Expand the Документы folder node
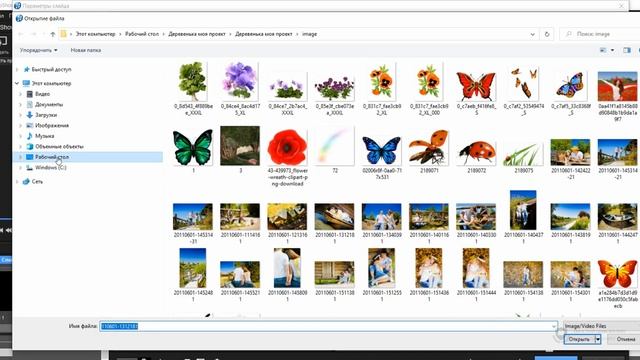This screenshot has width=640, height=360. [20, 104]
